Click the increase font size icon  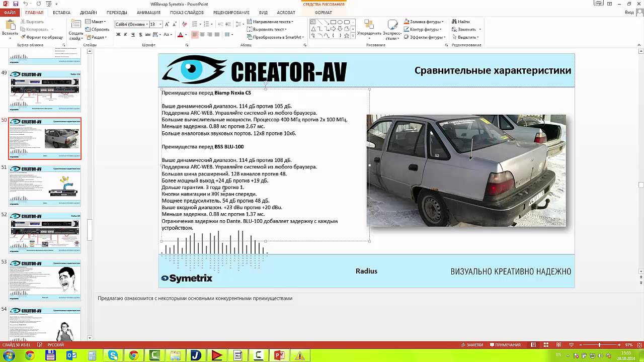tap(168, 24)
